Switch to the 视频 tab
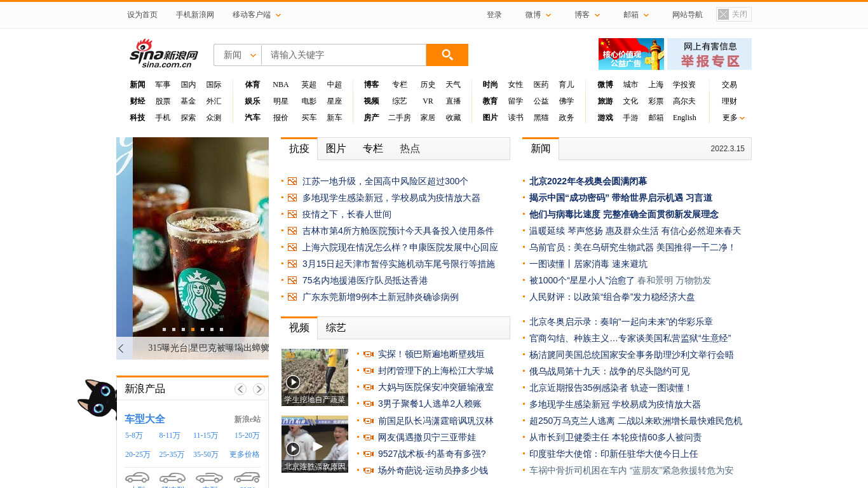Viewport: 868px width, 488px height. [x=299, y=328]
